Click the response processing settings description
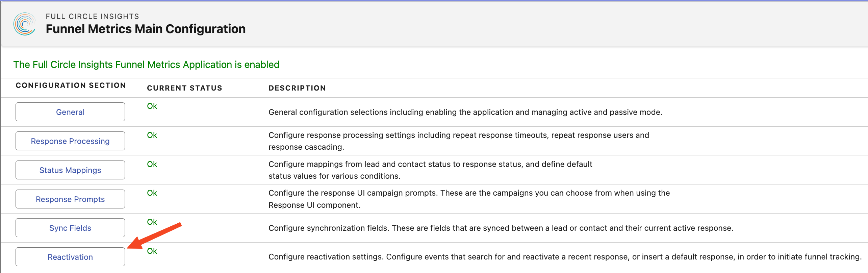The image size is (868, 273). click(x=459, y=141)
